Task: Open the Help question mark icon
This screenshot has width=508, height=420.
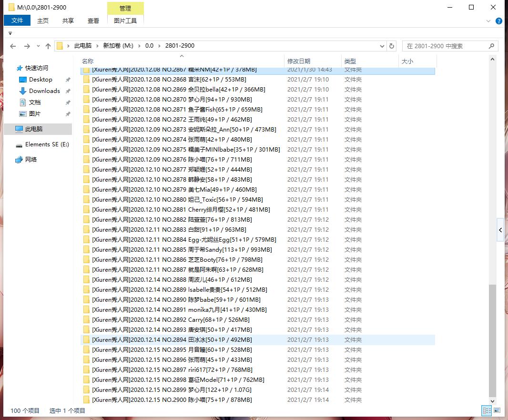Action: pyautogui.click(x=499, y=21)
